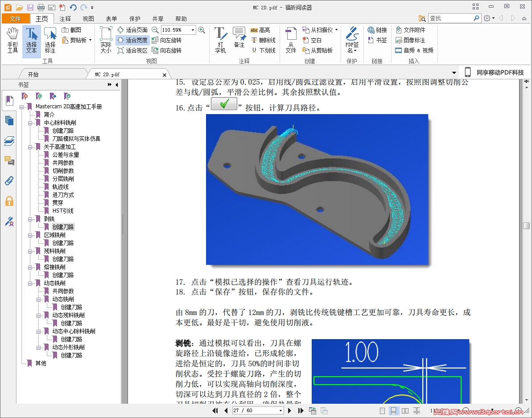
Task: Click the Snapshot (截图) tool
Action: 72,30
